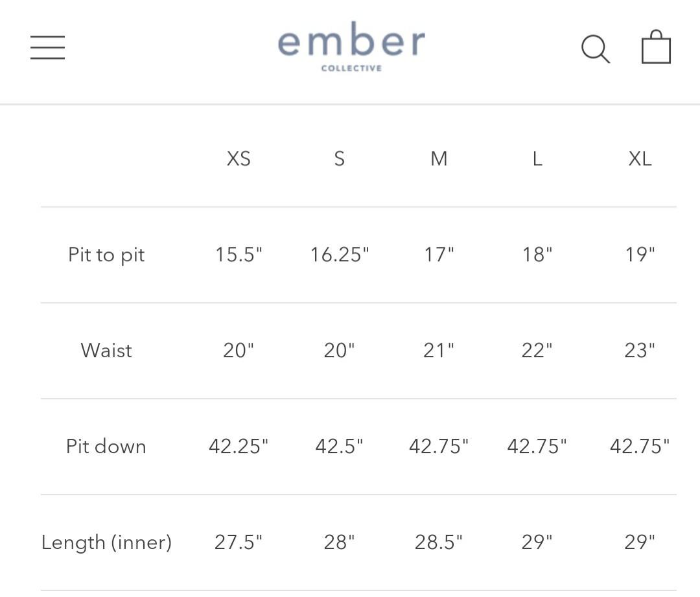Click the magnifying glass at top right
This screenshot has height=597, width=700.
595,48
